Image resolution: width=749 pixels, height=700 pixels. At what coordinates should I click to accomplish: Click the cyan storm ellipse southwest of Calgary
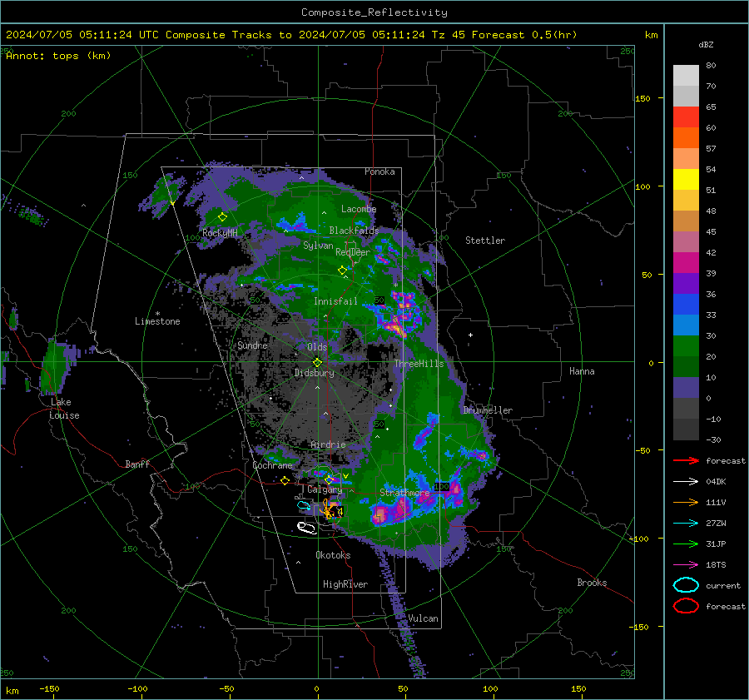[304, 505]
